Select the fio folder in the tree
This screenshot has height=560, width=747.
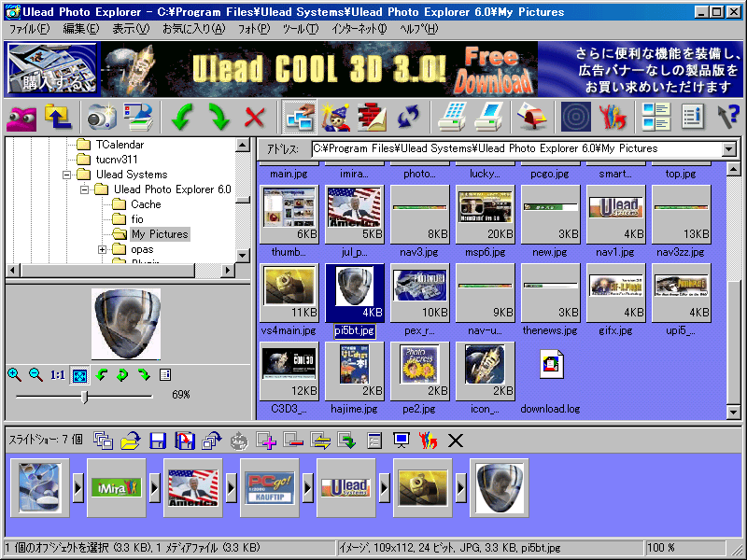[137, 219]
